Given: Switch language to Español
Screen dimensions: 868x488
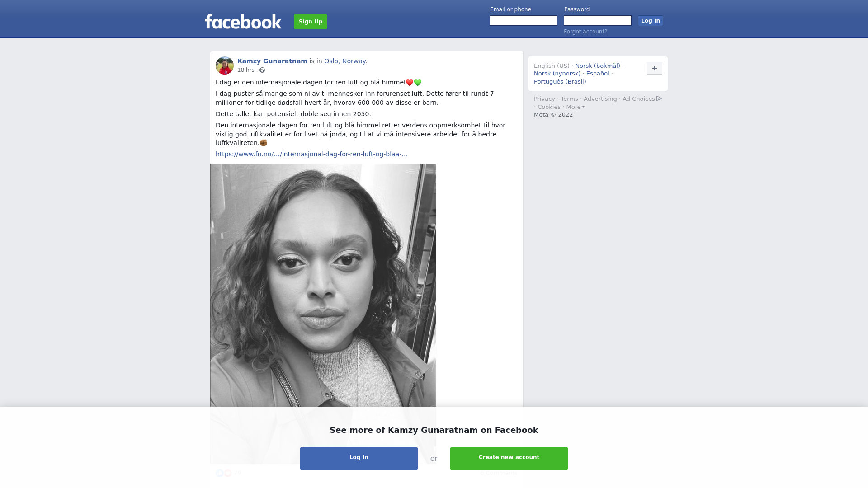Looking at the screenshot, I should click(598, 74).
